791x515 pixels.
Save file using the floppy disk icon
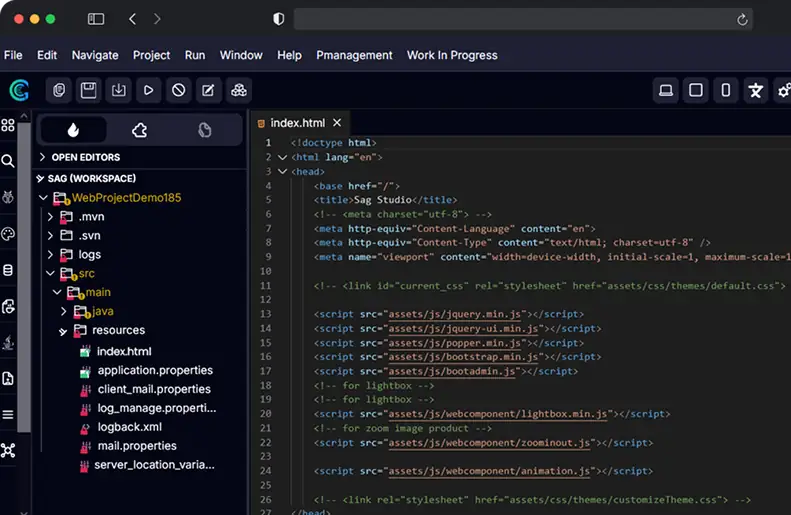tap(88, 90)
